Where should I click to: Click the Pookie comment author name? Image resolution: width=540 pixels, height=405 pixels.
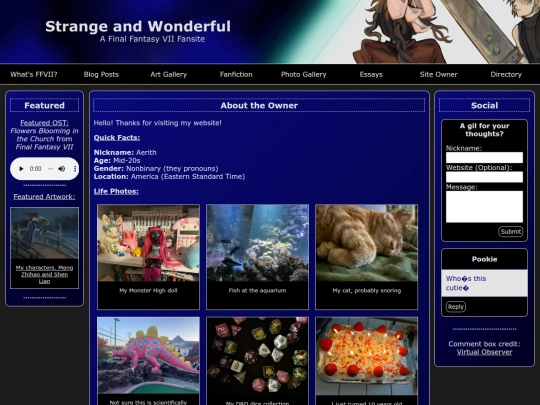[x=484, y=259]
